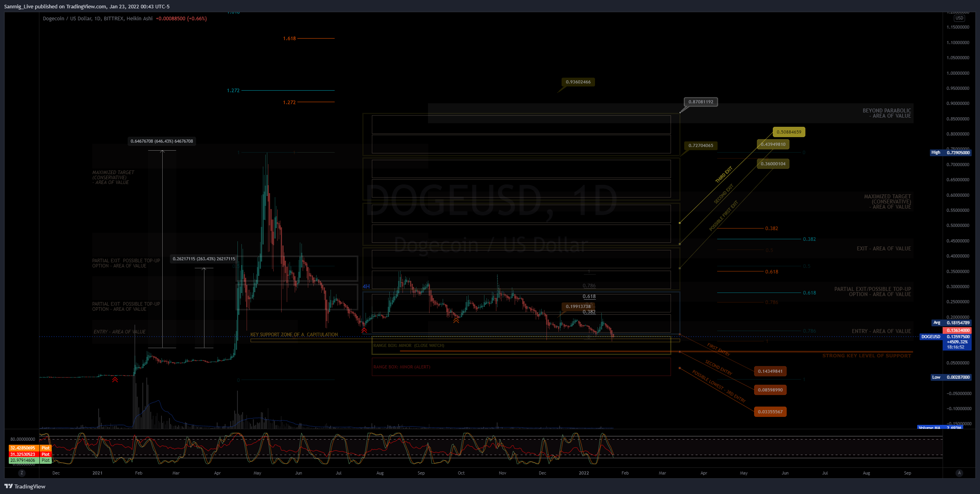Image resolution: width=980 pixels, height=494 pixels.
Task: Click the red 1.618 Fibonacci level label
Action: (x=289, y=39)
